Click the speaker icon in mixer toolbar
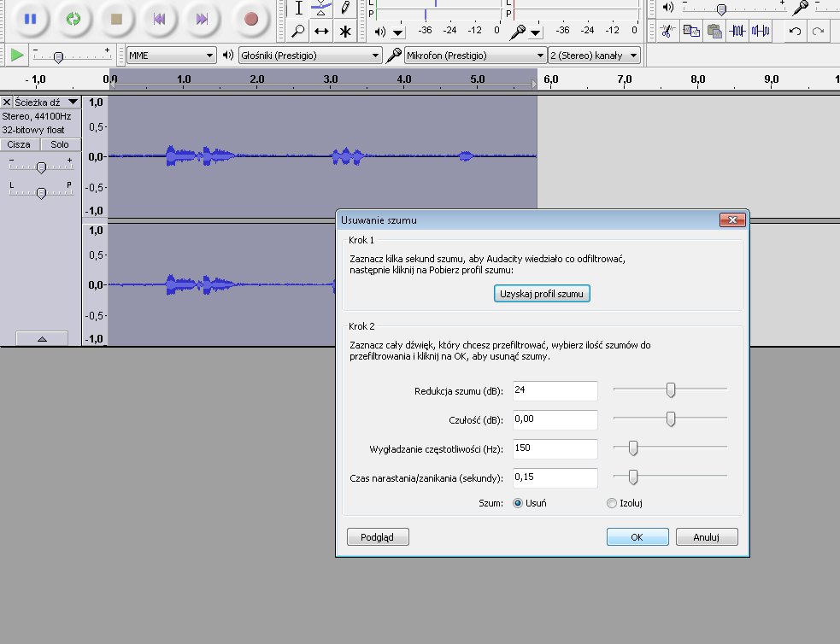 tap(668, 7)
